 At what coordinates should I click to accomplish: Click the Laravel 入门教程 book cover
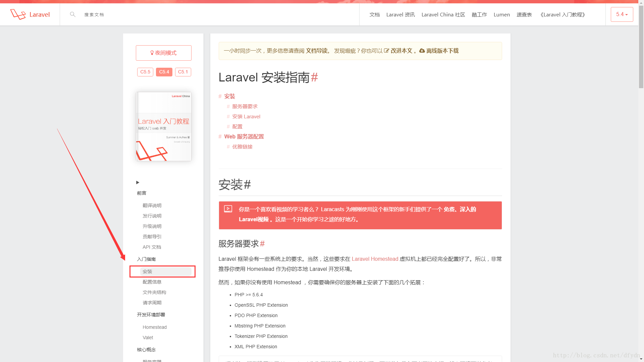coord(164,126)
